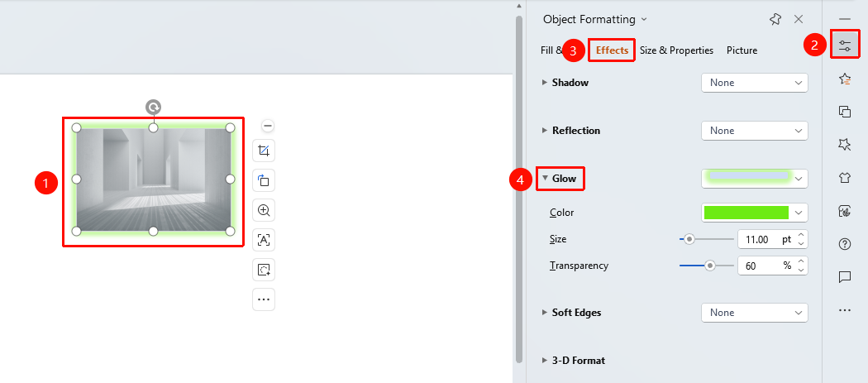The height and width of the screenshot is (383, 868).
Task: Click the smart cutout icon beside picture
Action: click(264, 270)
